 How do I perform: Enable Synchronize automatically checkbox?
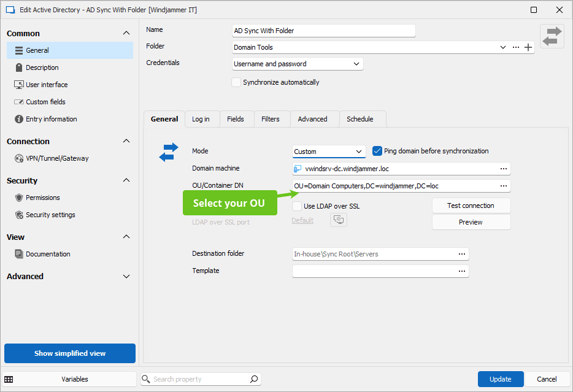point(236,82)
